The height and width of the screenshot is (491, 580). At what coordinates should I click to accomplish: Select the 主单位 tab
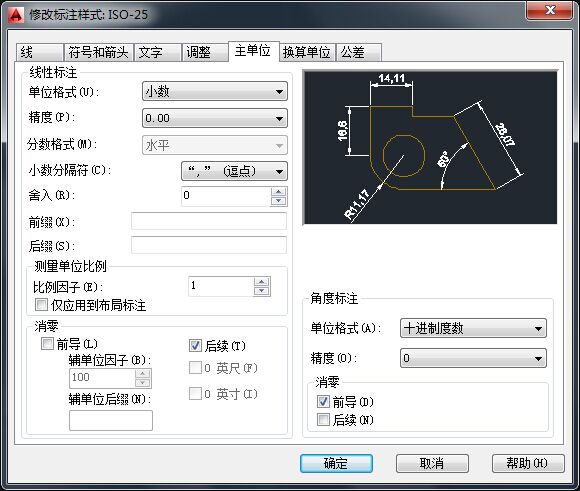(253, 51)
